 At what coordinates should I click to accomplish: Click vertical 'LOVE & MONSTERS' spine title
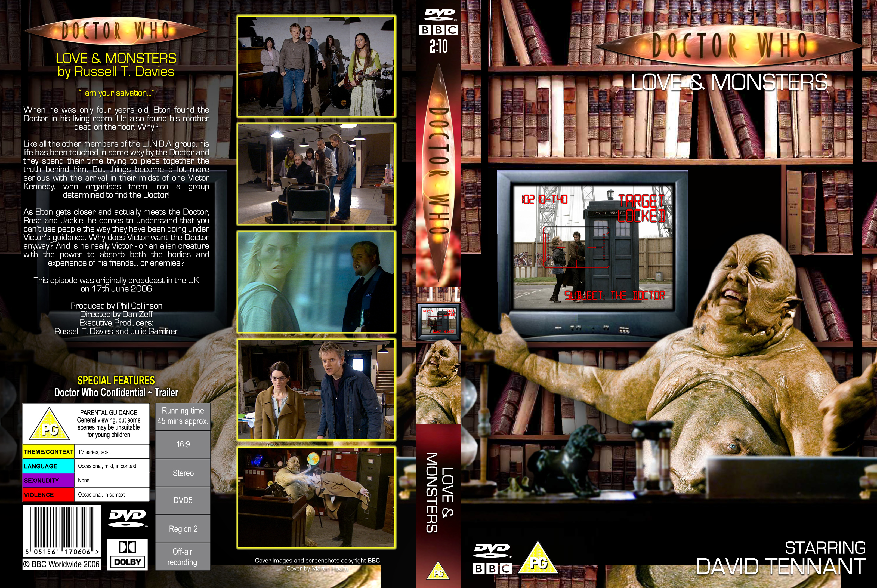tap(439, 493)
